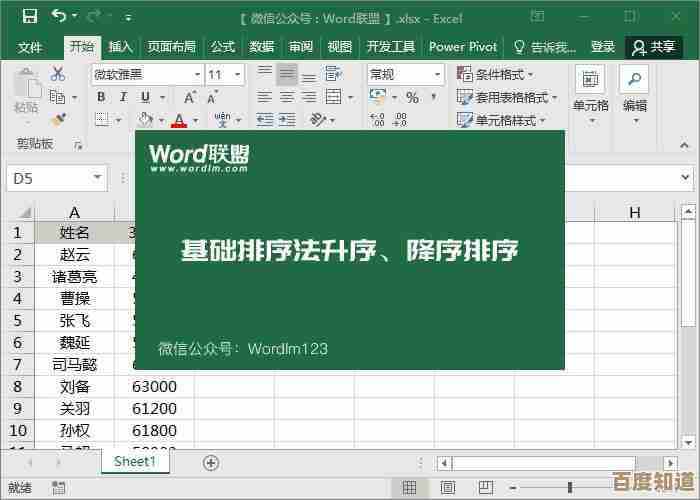
Task: Click the Fill Color bucket icon
Action: [x=146, y=119]
